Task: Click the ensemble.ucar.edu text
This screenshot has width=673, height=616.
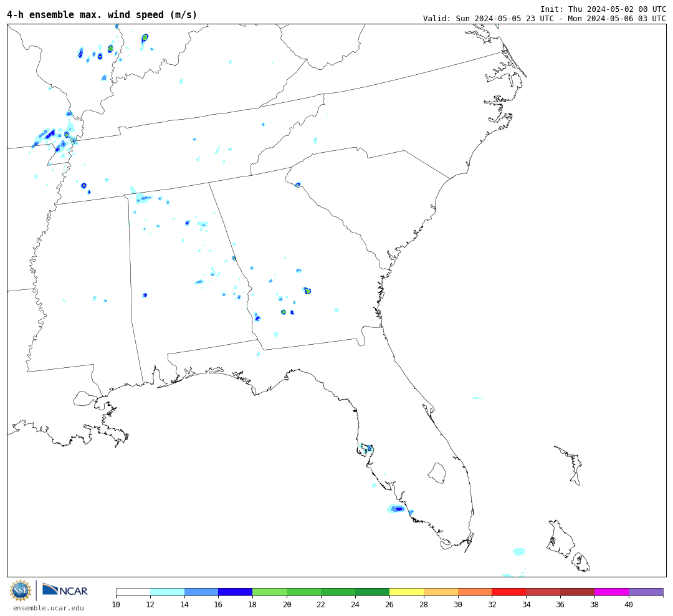Action: pos(49,608)
